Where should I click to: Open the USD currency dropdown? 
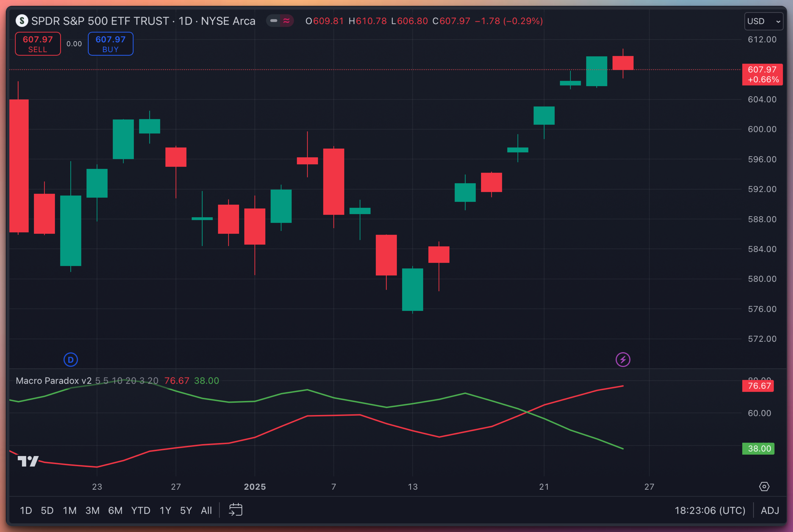click(x=764, y=21)
